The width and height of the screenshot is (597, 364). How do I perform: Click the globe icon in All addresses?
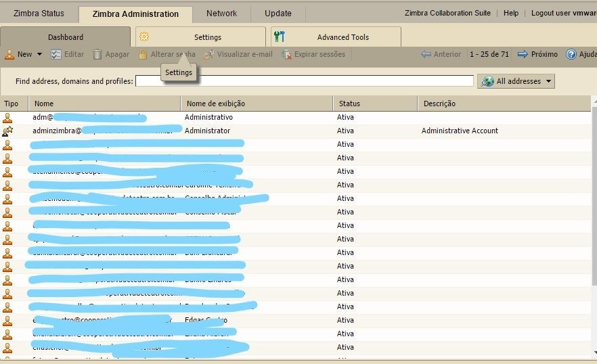pos(487,81)
